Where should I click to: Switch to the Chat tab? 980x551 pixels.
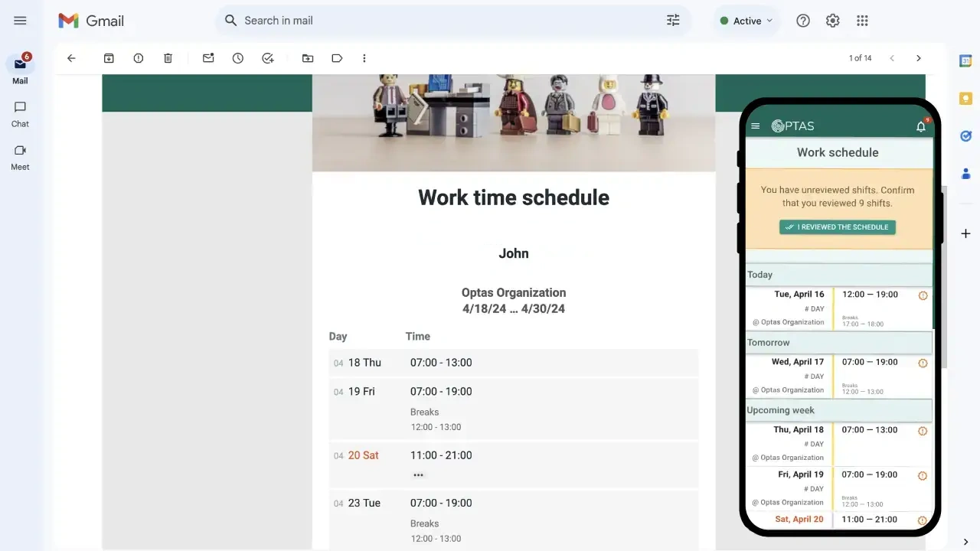pos(20,113)
